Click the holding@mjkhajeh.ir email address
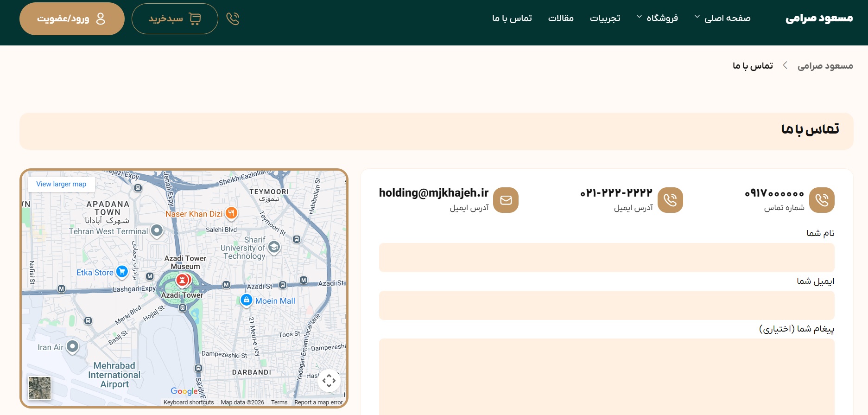The image size is (868, 415). (x=433, y=193)
